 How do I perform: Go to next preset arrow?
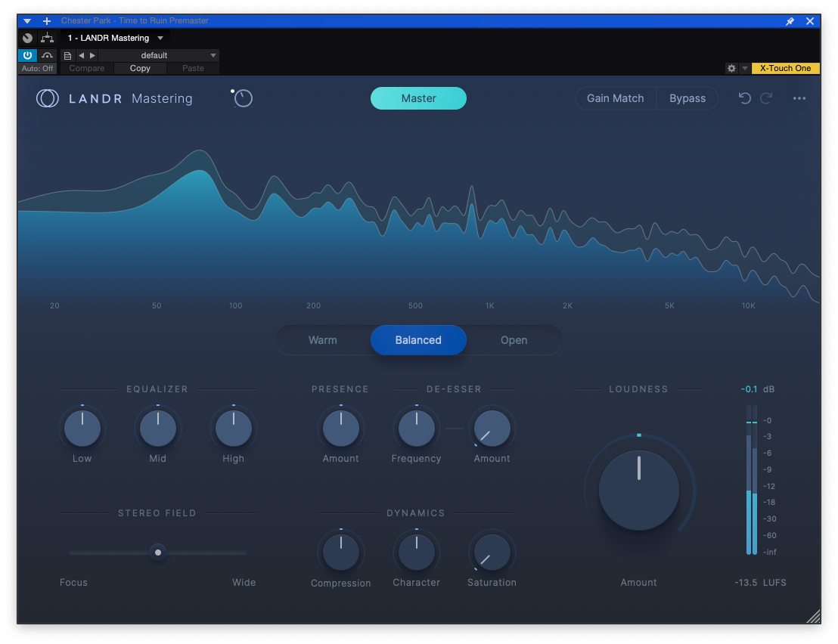tap(92, 55)
